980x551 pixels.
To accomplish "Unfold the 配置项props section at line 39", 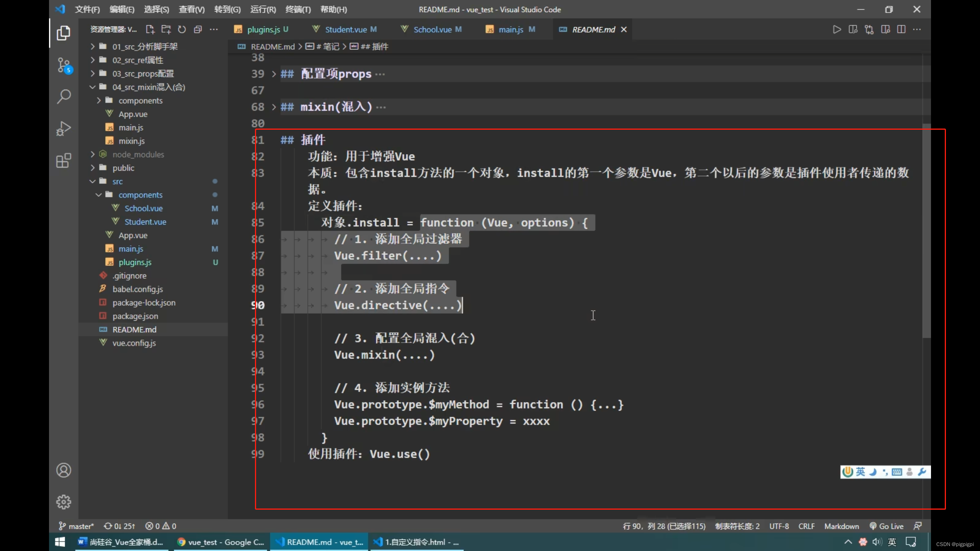I will (274, 74).
